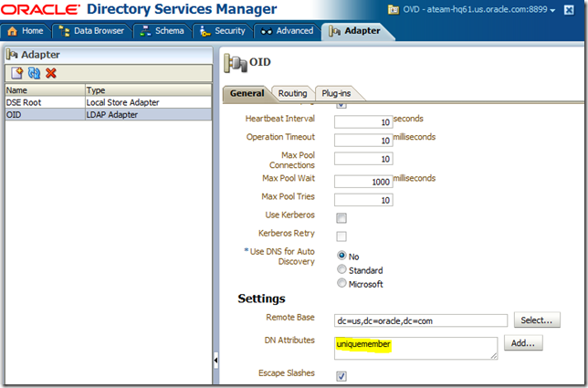Click the Add... button for DN Attributes
The image size is (588, 388).
522,343
